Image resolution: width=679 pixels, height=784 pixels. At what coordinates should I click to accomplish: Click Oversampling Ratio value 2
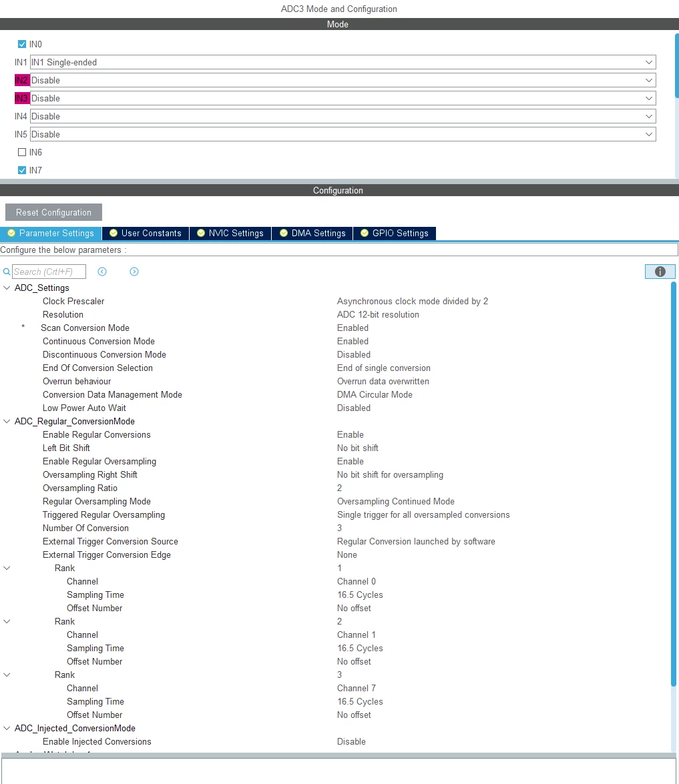point(340,488)
